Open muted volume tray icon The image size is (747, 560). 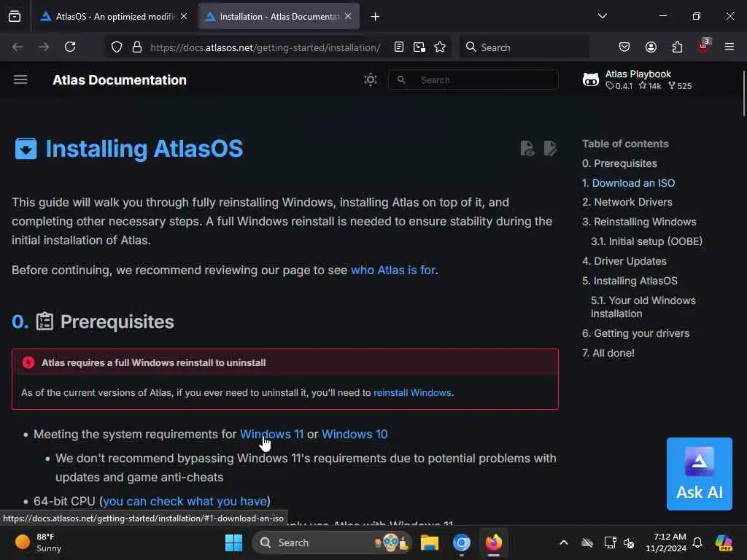630,542
